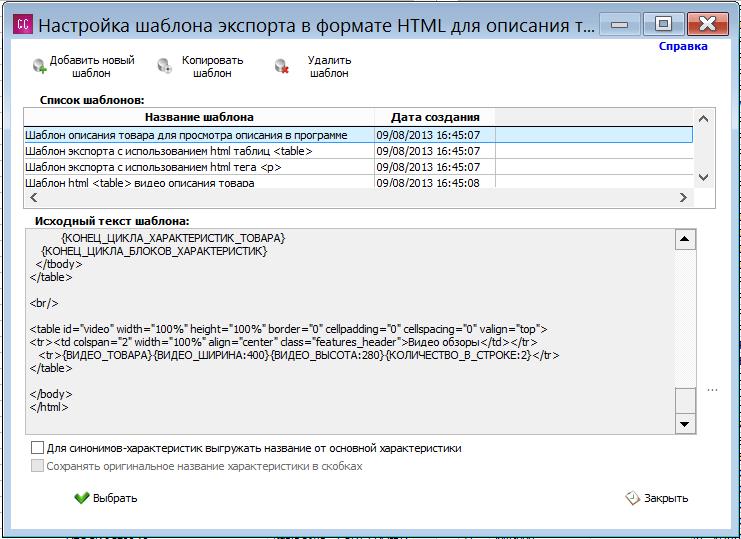This screenshot has height=539, width=741.
Task: Toggle disabled checkbox Сохранять оригинальное название характеристики
Action: pos(37,466)
